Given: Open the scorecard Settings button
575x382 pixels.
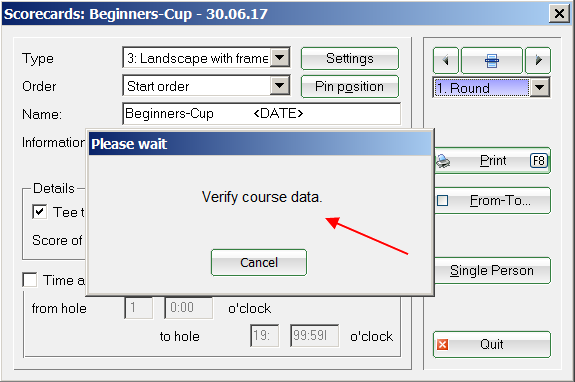Looking at the screenshot, I should click(350, 58).
